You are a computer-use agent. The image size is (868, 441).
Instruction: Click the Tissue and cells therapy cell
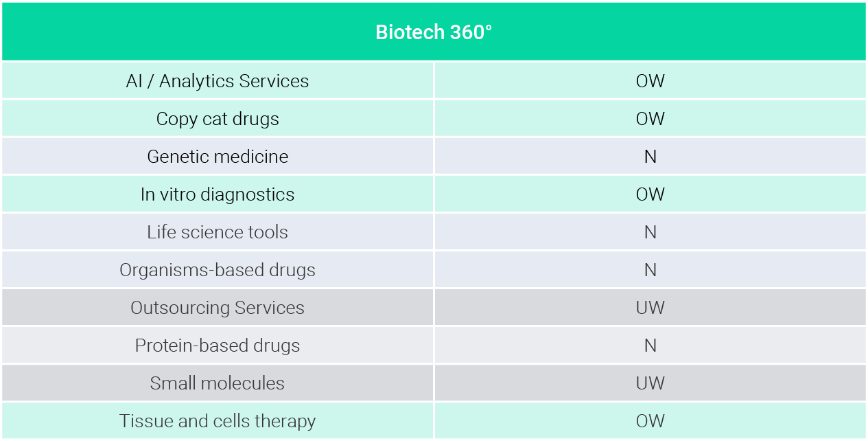click(x=218, y=421)
